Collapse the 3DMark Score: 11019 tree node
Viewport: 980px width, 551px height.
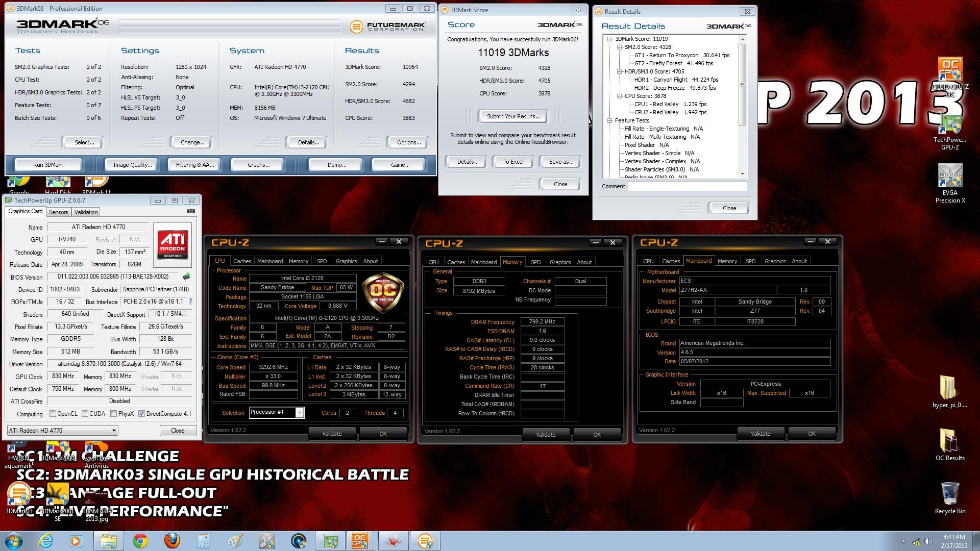(x=609, y=39)
